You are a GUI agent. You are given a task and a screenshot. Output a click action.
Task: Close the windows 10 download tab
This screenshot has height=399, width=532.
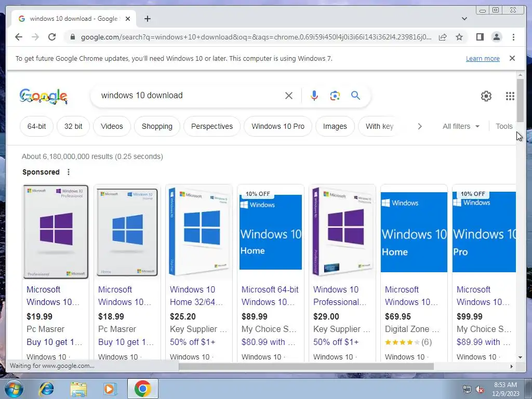coord(128,19)
